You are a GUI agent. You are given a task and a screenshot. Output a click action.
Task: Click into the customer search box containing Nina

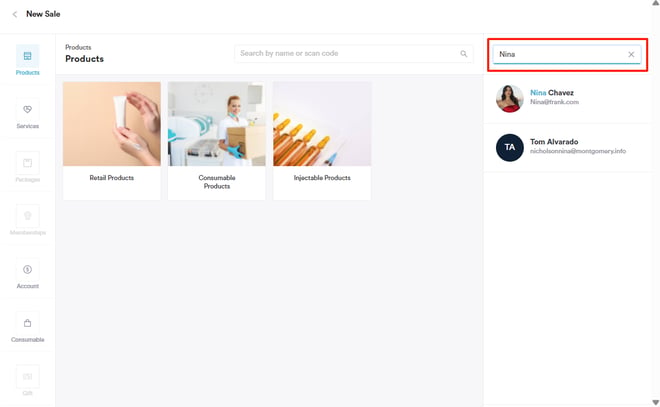click(x=560, y=54)
